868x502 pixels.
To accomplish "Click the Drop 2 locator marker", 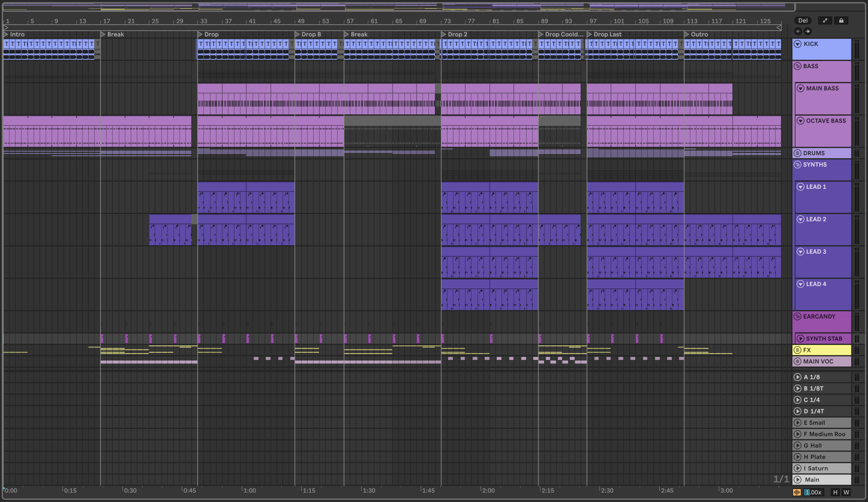I will [x=444, y=35].
